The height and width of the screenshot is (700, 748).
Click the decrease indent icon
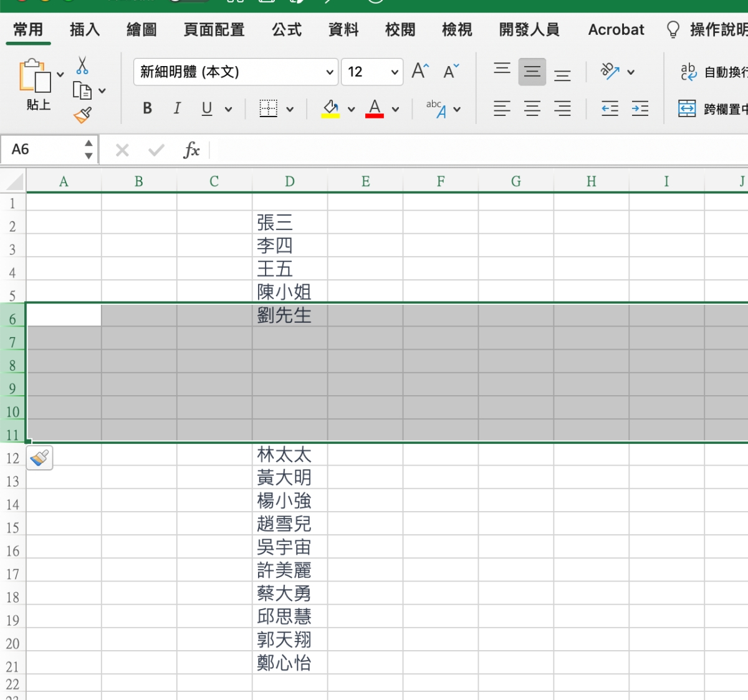[610, 109]
